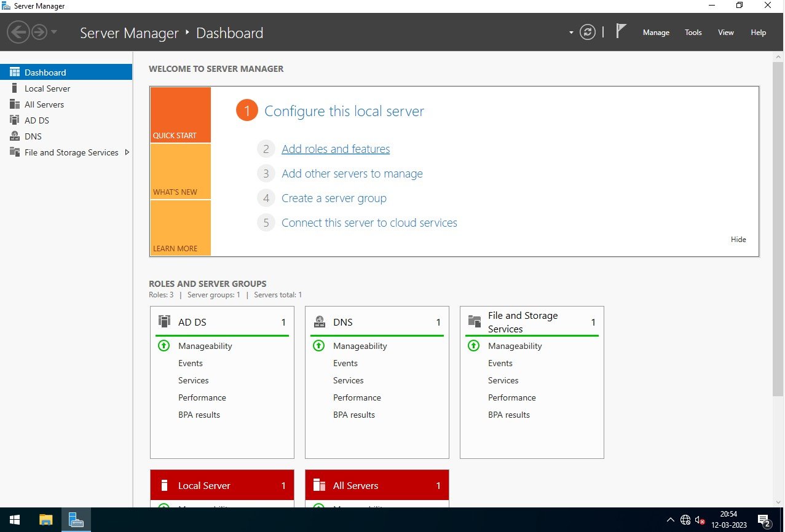The image size is (785, 532).
Task: Click AD DS Manageability green status icon
Action: coord(164,346)
